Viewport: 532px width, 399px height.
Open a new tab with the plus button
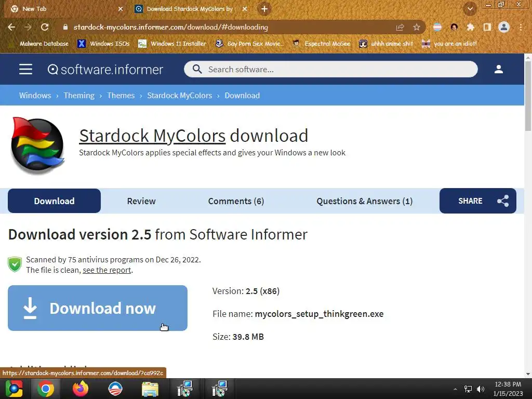tap(264, 9)
